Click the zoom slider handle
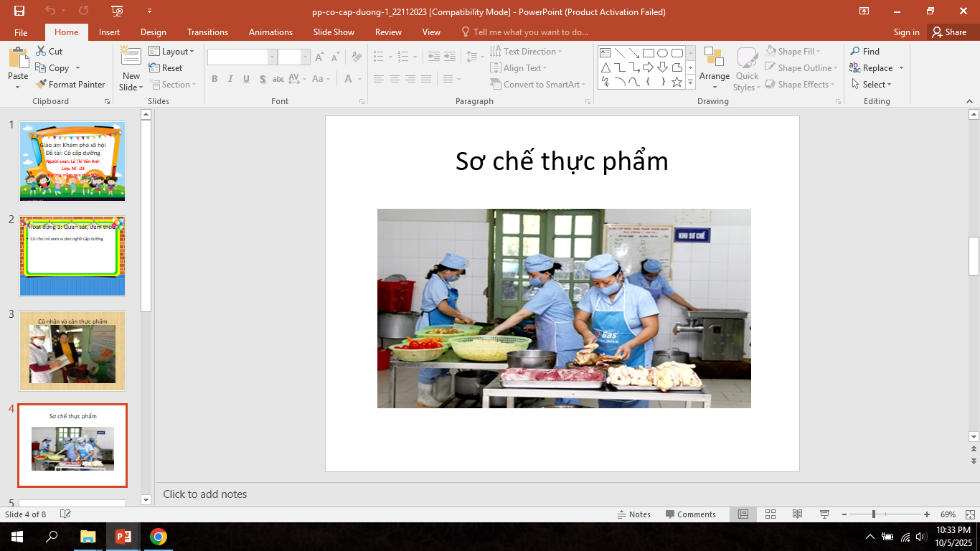This screenshot has width=980, height=551. pos(873,514)
